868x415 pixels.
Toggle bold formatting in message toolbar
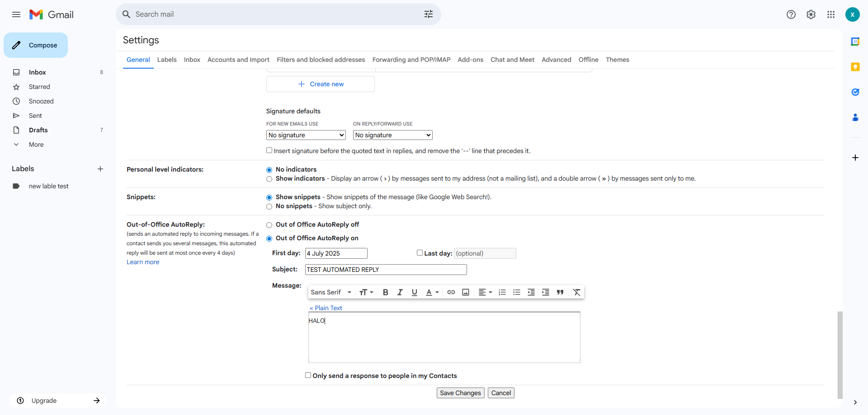[386, 292]
